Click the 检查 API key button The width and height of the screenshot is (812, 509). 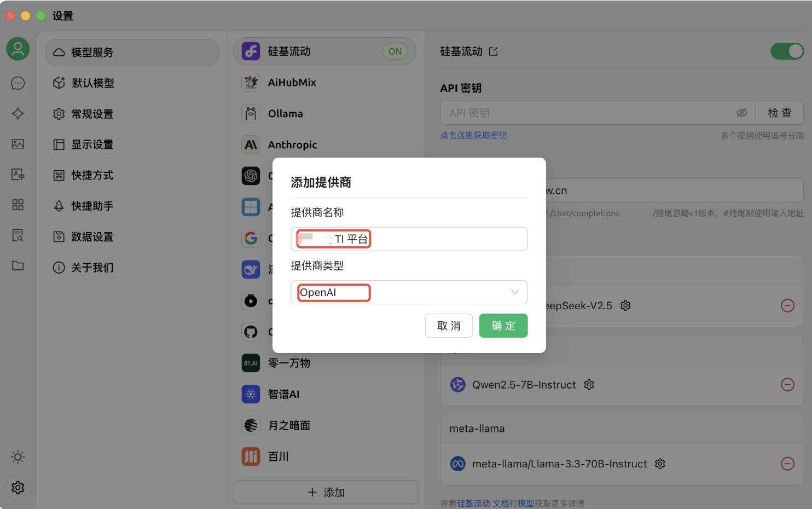point(780,113)
